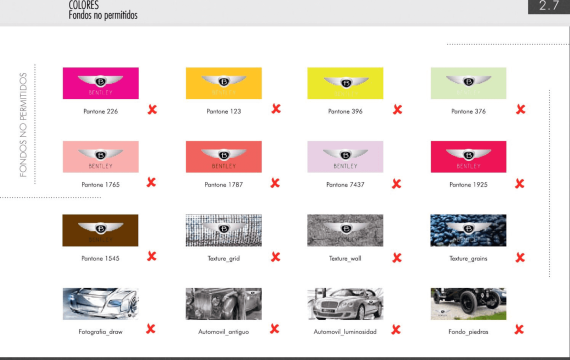Click the 'Automovil_luminosidad' caption
The height and width of the screenshot is (360, 570).
345,332
